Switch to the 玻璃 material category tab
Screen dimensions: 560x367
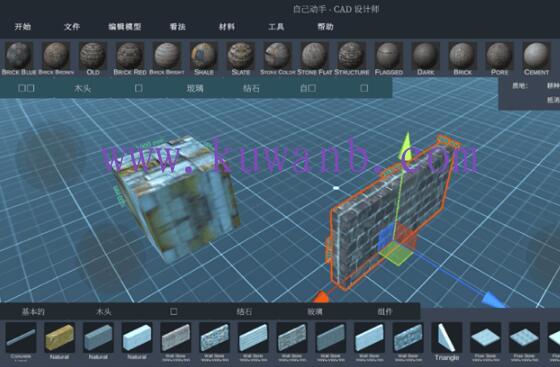pyautogui.click(x=195, y=88)
